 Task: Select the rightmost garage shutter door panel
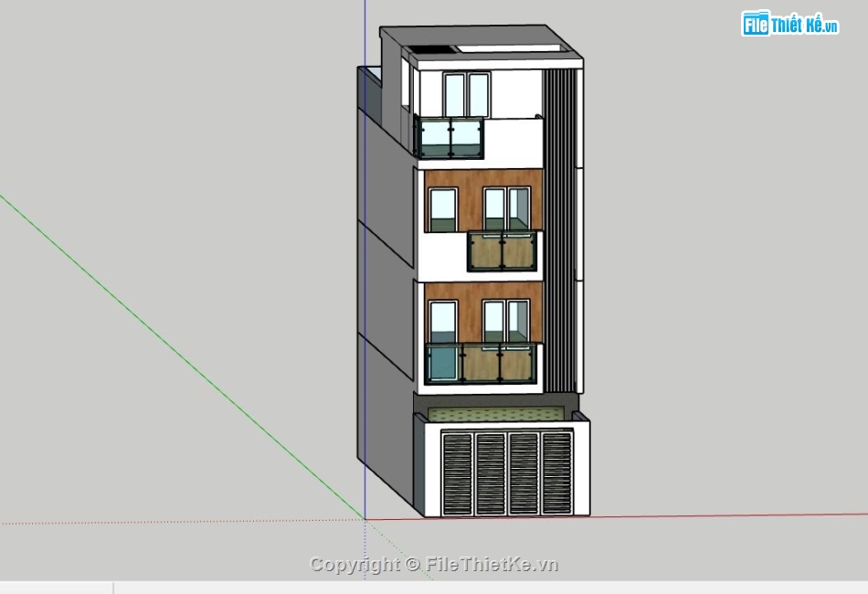(557, 473)
